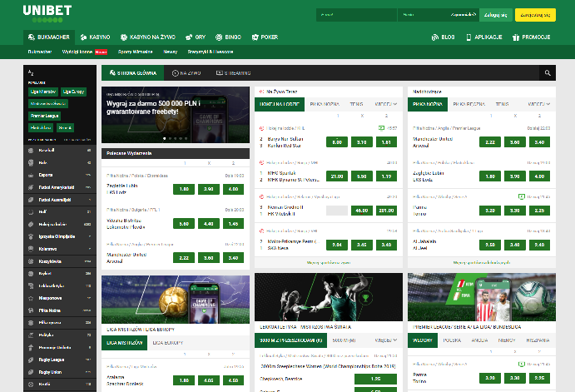
Task: Click the Unibet logo
Action: [x=47, y=13]
